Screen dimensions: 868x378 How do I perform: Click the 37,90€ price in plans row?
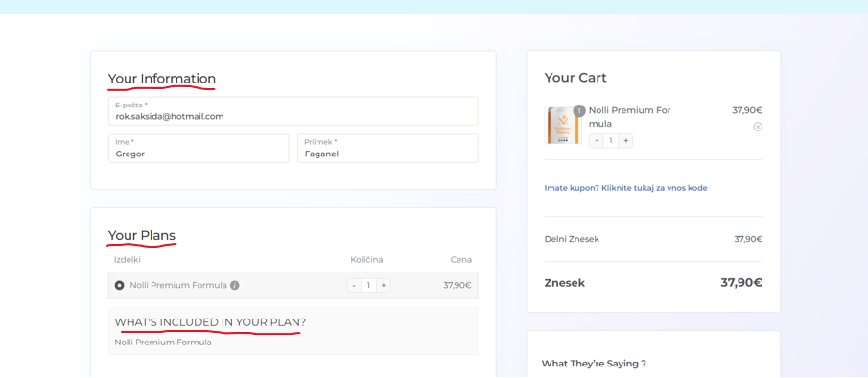tap(457, 286)
